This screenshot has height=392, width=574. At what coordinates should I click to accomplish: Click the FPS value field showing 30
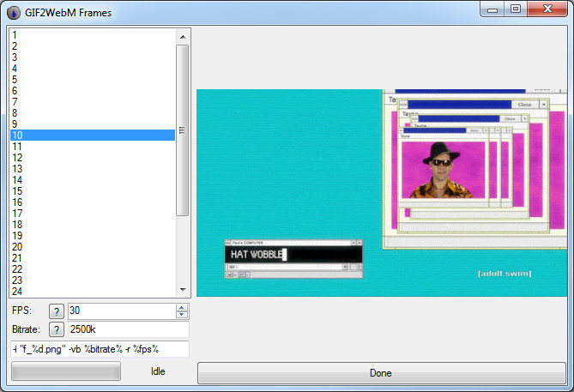[x=122, y=311]
